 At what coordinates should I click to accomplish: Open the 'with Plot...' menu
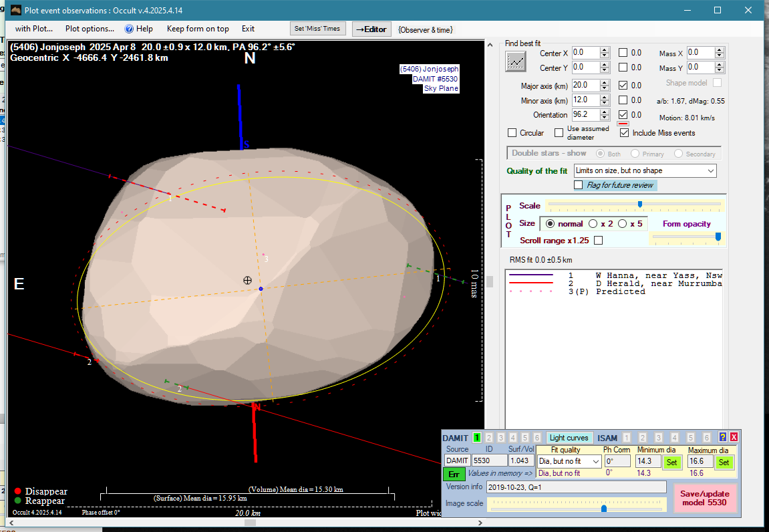(33, 29)
